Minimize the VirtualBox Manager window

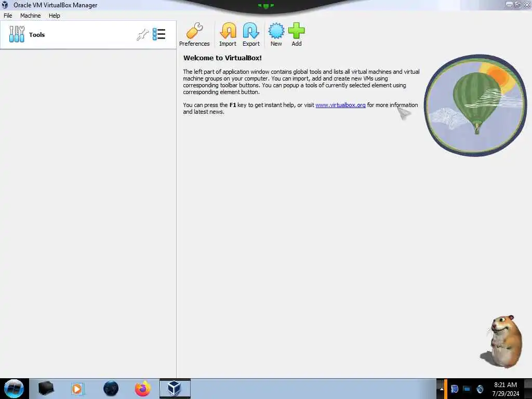509,5
